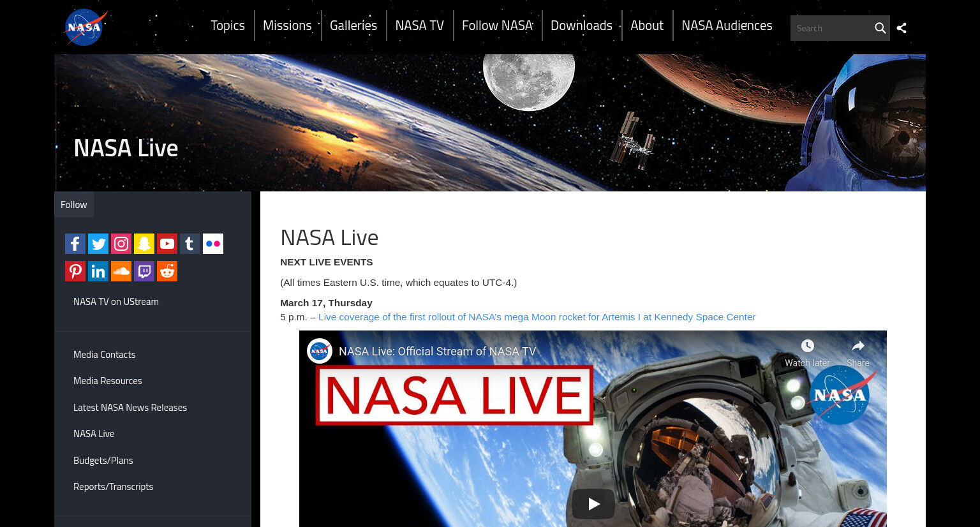Viewport: 980px width, 527px height.
Task: Open NASA's Tumblr icon
Action: point(190,244)
